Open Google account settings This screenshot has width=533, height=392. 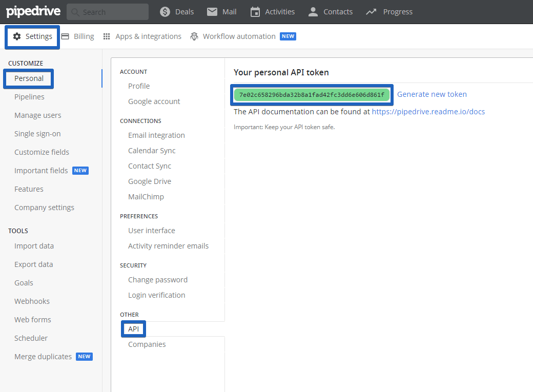click(154, 101)
